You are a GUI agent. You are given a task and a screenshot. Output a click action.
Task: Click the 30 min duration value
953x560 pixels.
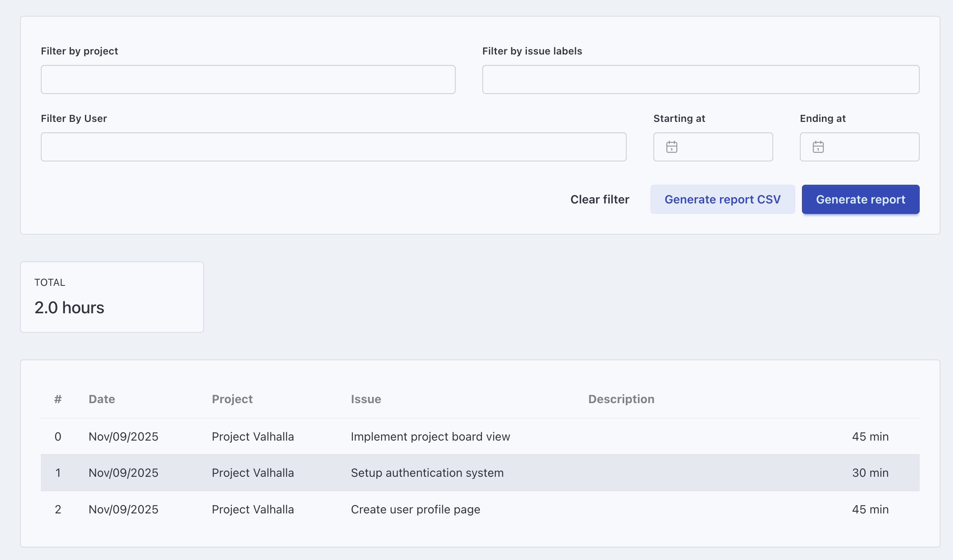869,473
